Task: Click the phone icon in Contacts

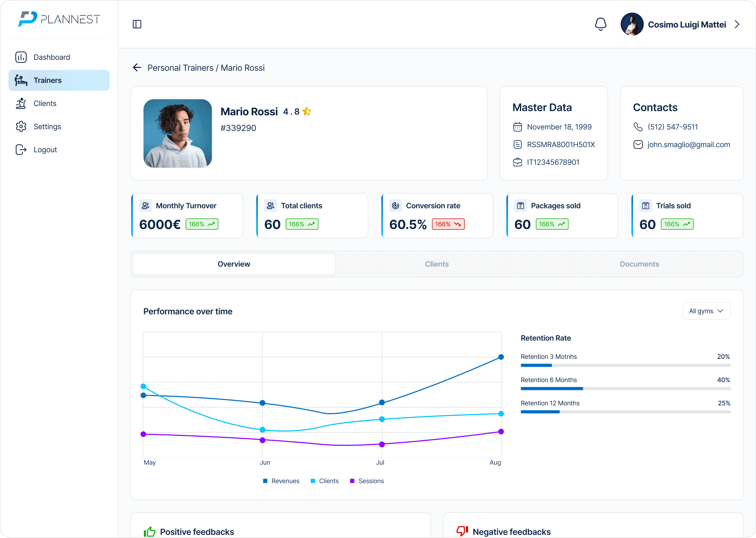Action: click(638, 127)
